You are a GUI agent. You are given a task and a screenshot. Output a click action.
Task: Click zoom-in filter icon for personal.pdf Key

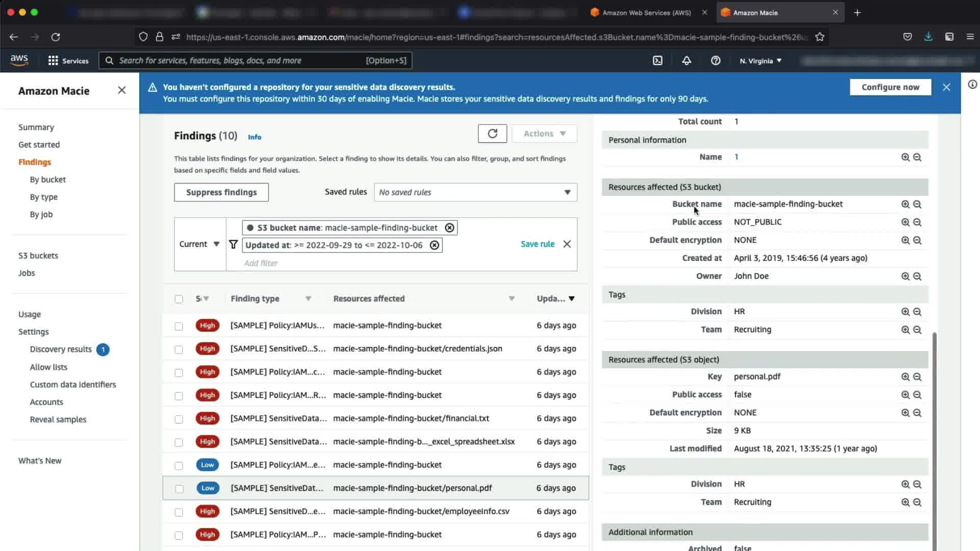click(x=905, y=377)
